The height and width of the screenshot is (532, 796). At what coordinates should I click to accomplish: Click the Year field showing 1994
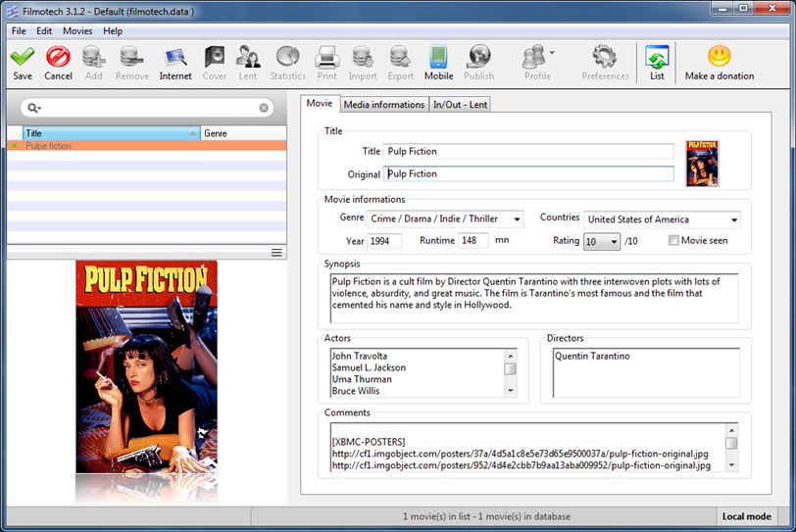click(x=384, y=241)
